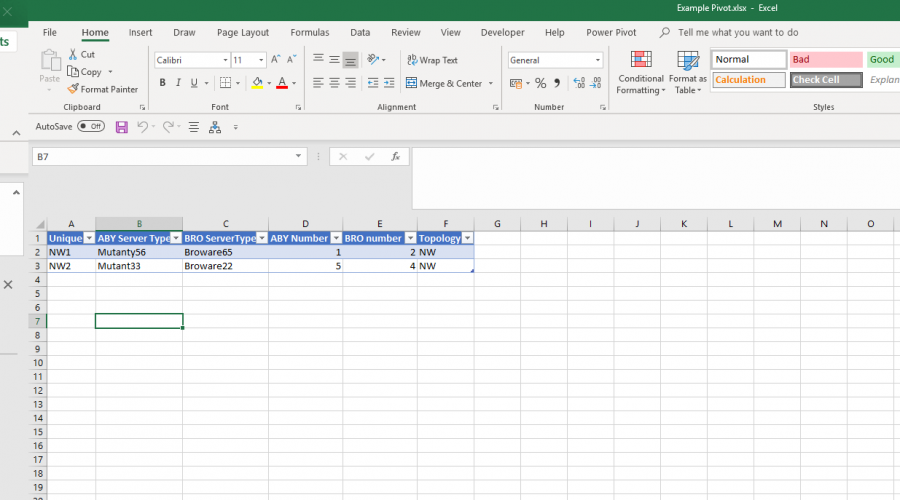
Task: Switch to the Insert tab
Action: [x=141, y=33]
